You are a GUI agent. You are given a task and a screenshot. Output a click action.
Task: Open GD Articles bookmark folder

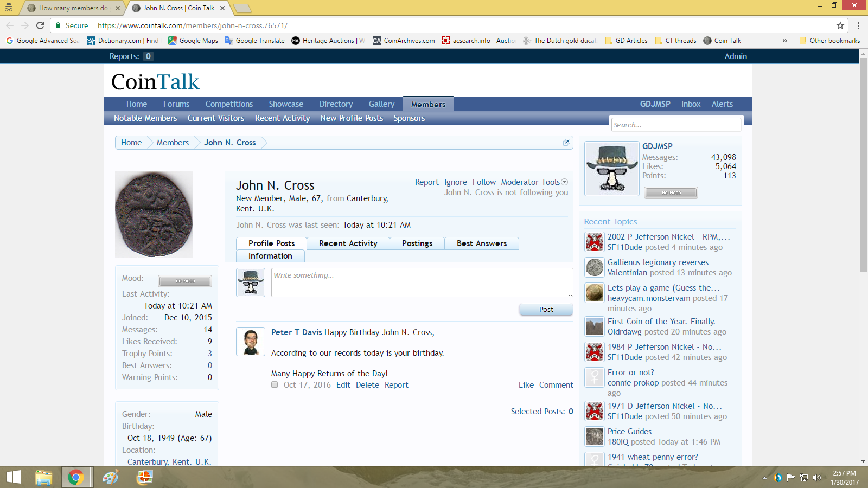pos(626,41)
